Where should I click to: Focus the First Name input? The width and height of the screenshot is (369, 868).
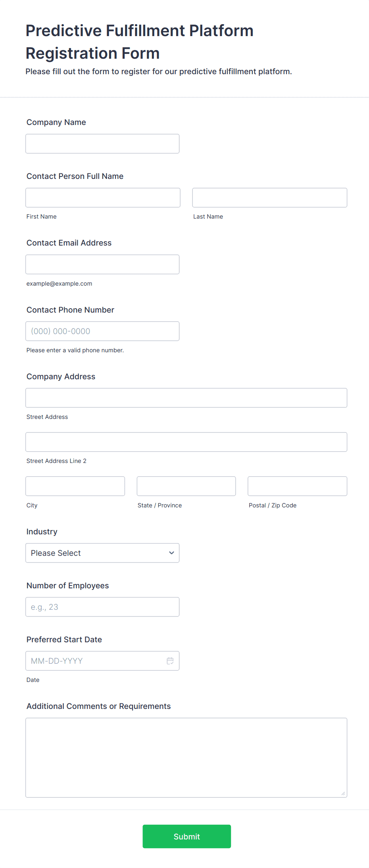(103, 197)
